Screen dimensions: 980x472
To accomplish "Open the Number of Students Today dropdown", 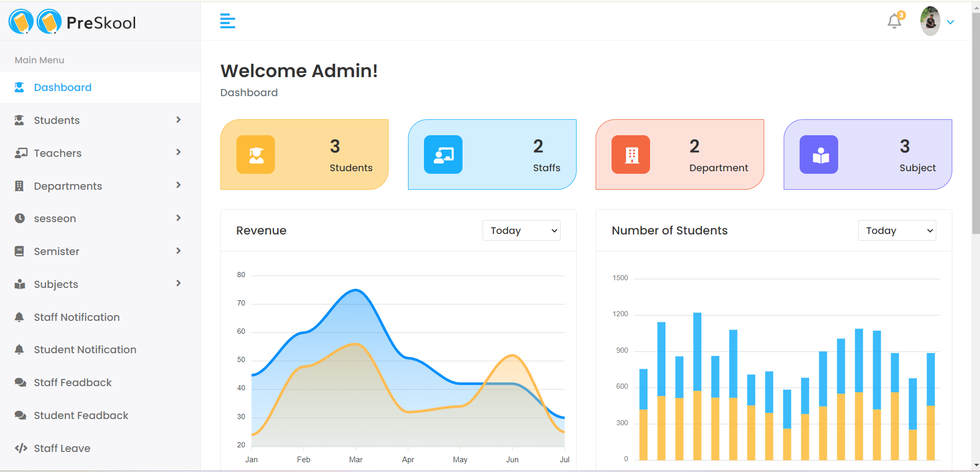I will pyautogui.click(x=896, y=230).
